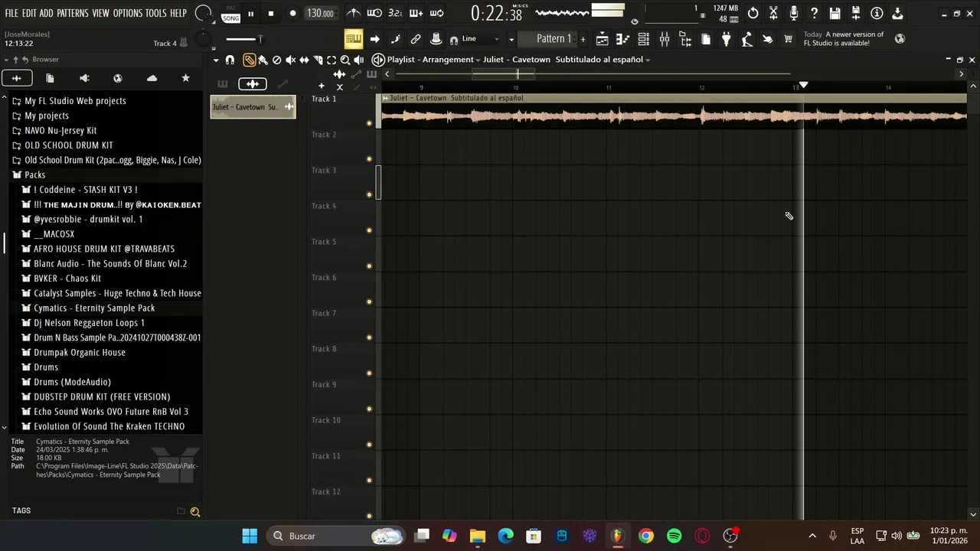Open the arrow dropdown left of Pattern 1

(511, 39)
